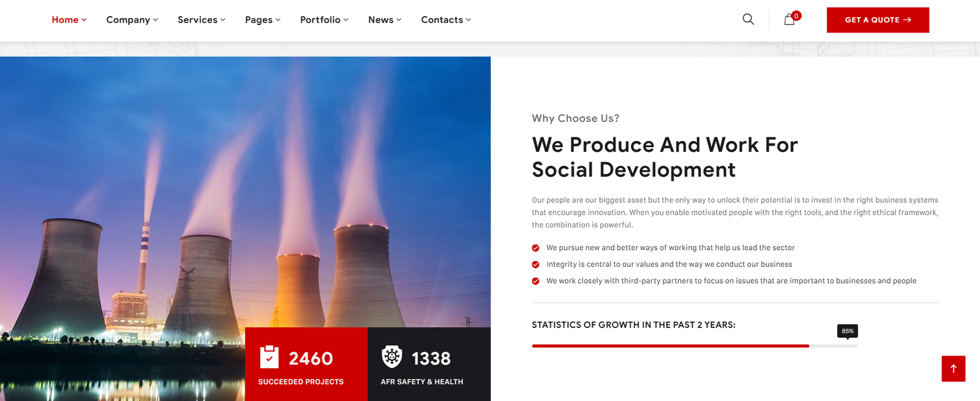Click the Get A Quote button
Screen dimensions: 980x401
pos(877,20)
